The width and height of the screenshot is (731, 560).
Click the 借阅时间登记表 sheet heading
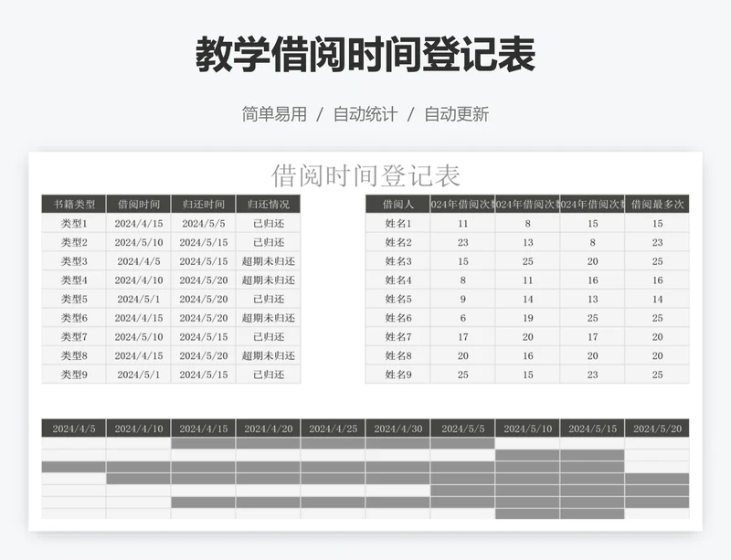(365, 175)
